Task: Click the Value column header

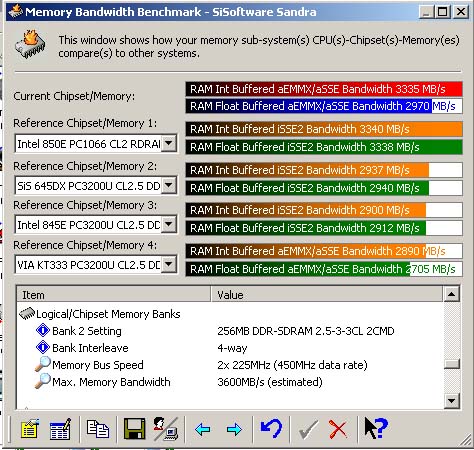Action: (x=327, y=295)
